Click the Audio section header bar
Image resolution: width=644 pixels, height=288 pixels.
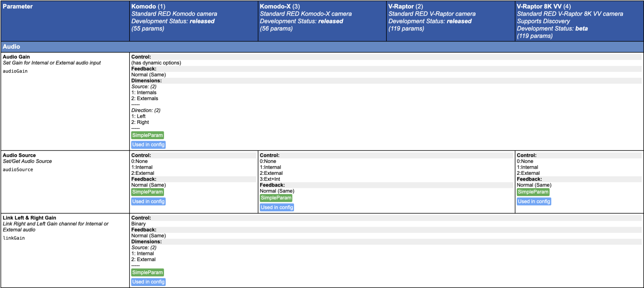tap(322, 47)
